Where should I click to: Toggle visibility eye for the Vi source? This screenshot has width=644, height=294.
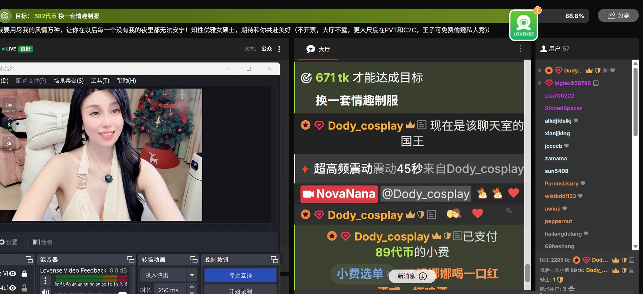click(13, 274)
